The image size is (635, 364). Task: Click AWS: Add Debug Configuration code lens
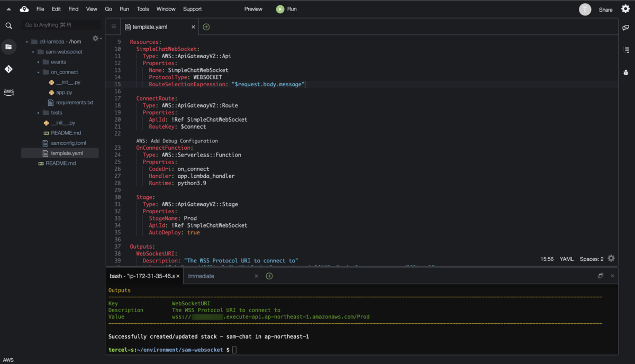point(177,141)
